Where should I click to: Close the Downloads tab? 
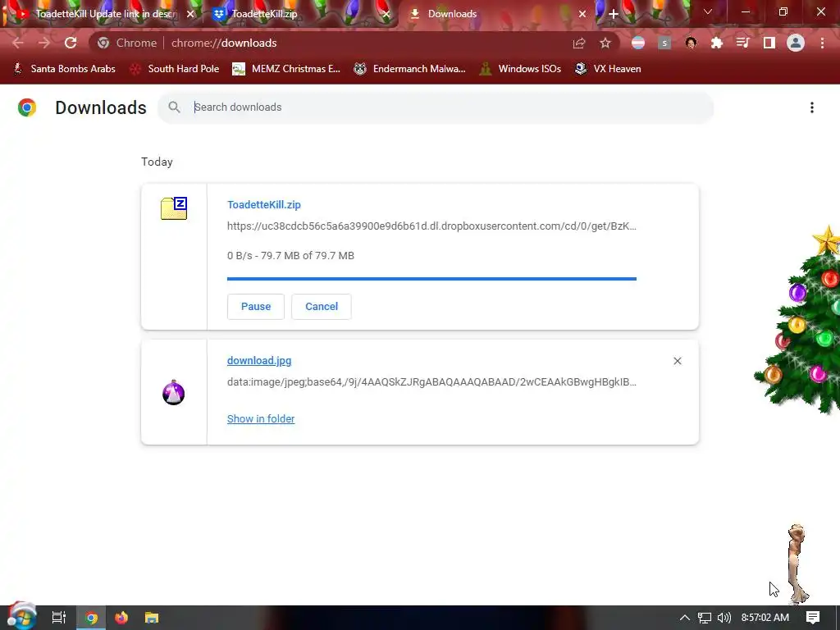tap(582, 14)
